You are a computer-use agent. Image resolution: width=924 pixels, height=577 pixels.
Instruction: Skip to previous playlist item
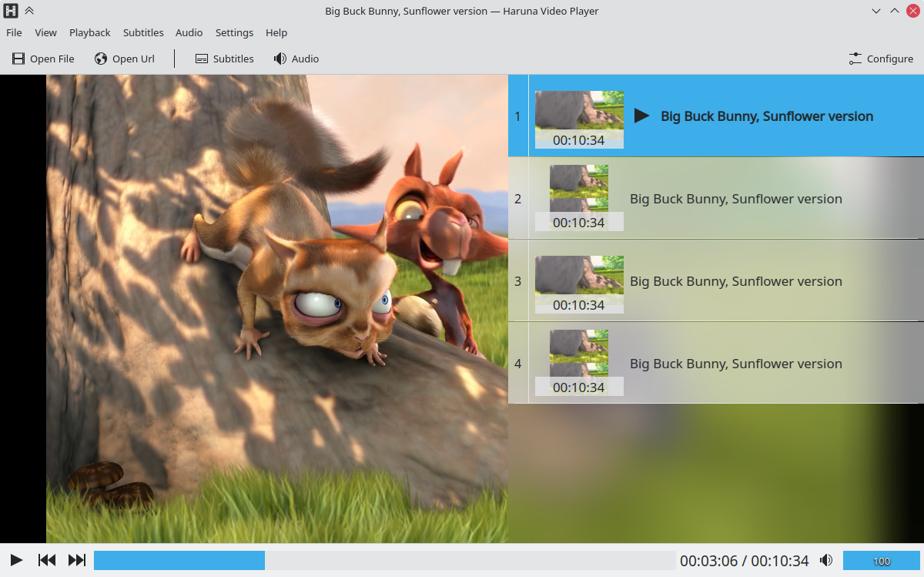tap(47, 560)
